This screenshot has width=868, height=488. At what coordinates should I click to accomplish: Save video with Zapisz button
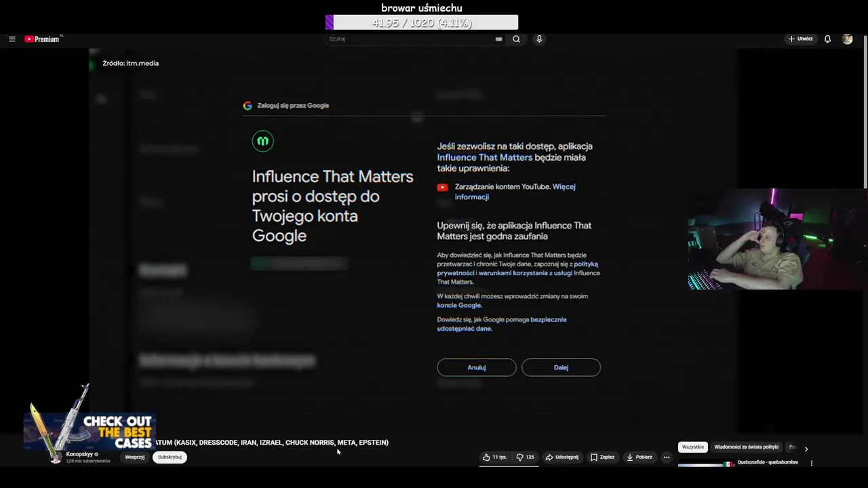tap(602, 457)
